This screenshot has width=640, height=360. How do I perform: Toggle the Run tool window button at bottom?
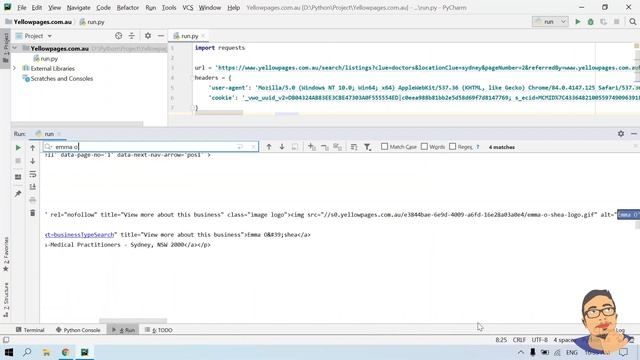click(x=123, y=330)
